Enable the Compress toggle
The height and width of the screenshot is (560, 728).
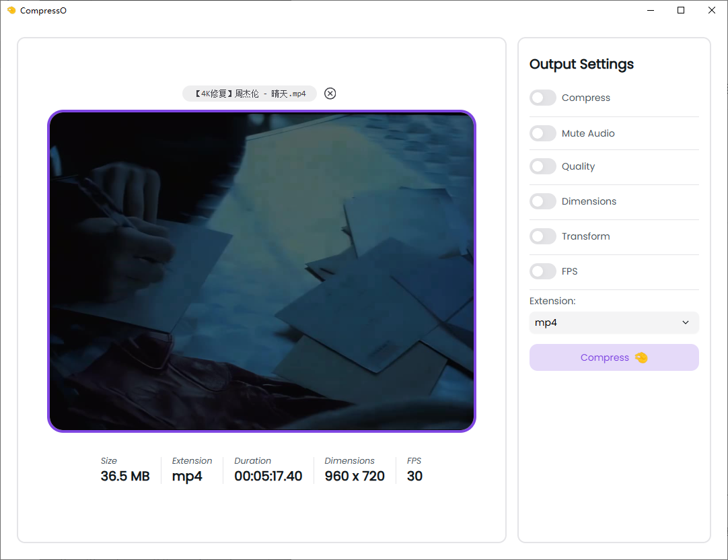point(543,98)
